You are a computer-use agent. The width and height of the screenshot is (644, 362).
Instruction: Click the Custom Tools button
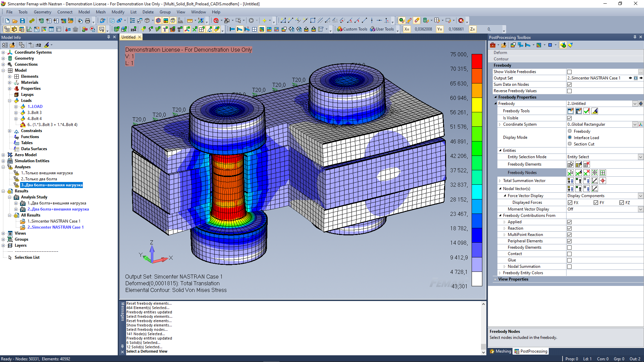pyautogui.click(x=352, y=29)
